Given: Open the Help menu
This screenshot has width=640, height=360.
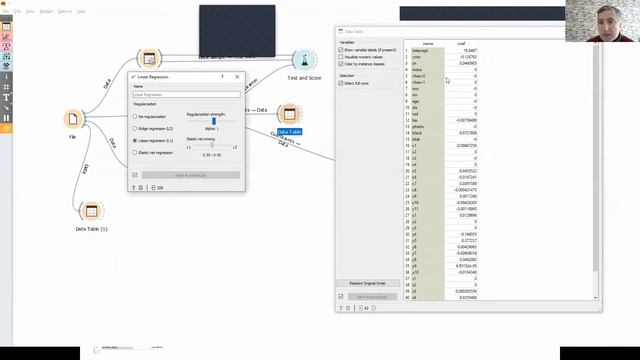Looking at the screenshot, I should click(81, 11).
